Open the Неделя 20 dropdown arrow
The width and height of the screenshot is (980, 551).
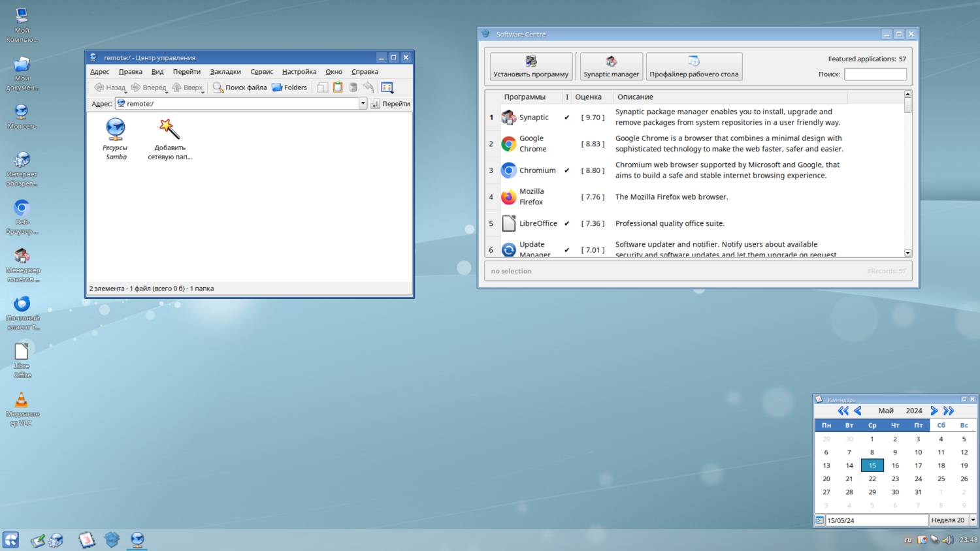973,520
